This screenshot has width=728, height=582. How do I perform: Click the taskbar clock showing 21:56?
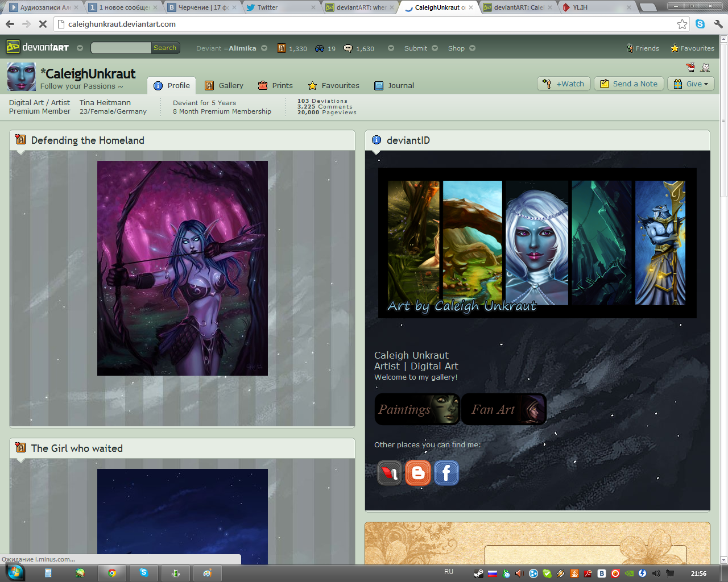click(698, 573)
